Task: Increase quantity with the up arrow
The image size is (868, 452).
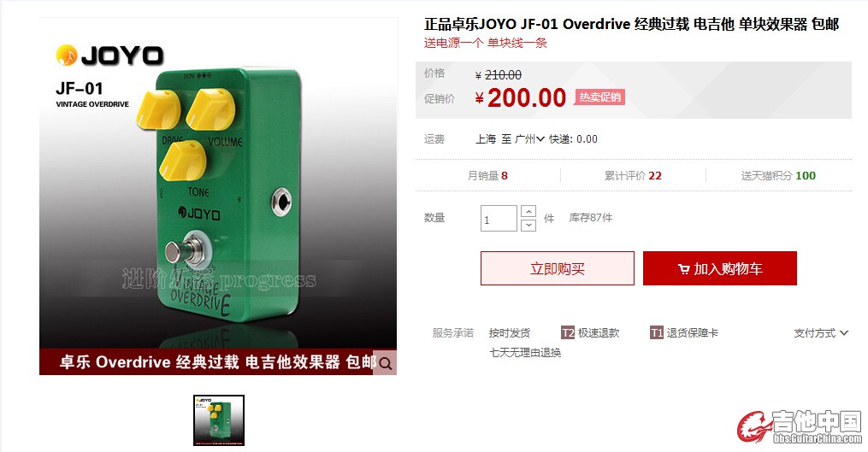Action: [x=528, y=211]
